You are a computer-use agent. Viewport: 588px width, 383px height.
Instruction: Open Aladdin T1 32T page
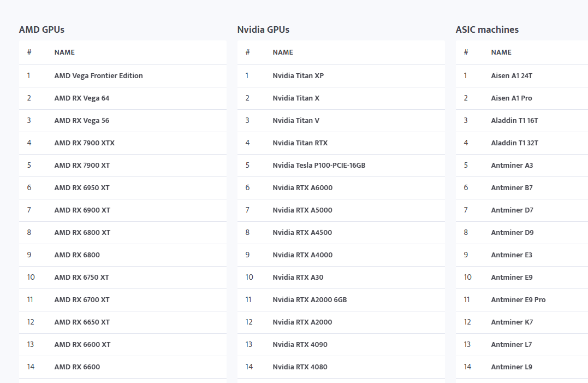(x=514, y=143)
